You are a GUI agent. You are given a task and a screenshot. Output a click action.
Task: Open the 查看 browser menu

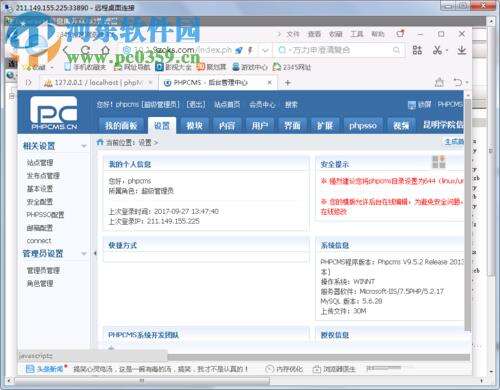314,34
